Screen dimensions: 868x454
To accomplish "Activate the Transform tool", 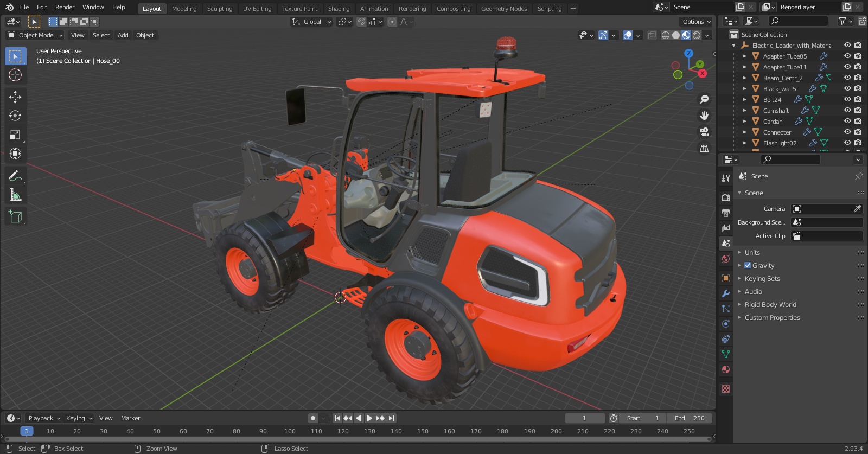I will point(15,154).
